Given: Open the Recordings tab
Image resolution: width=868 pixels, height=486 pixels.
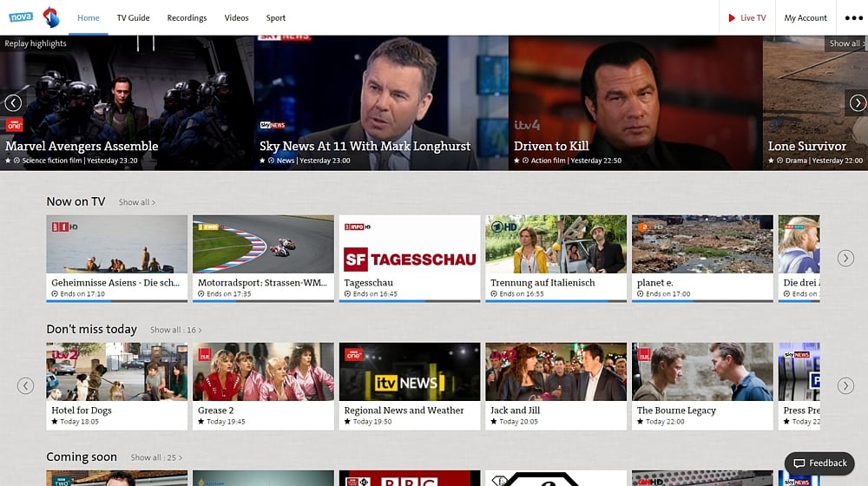Looking at the screenshot, I should [187, 17].
